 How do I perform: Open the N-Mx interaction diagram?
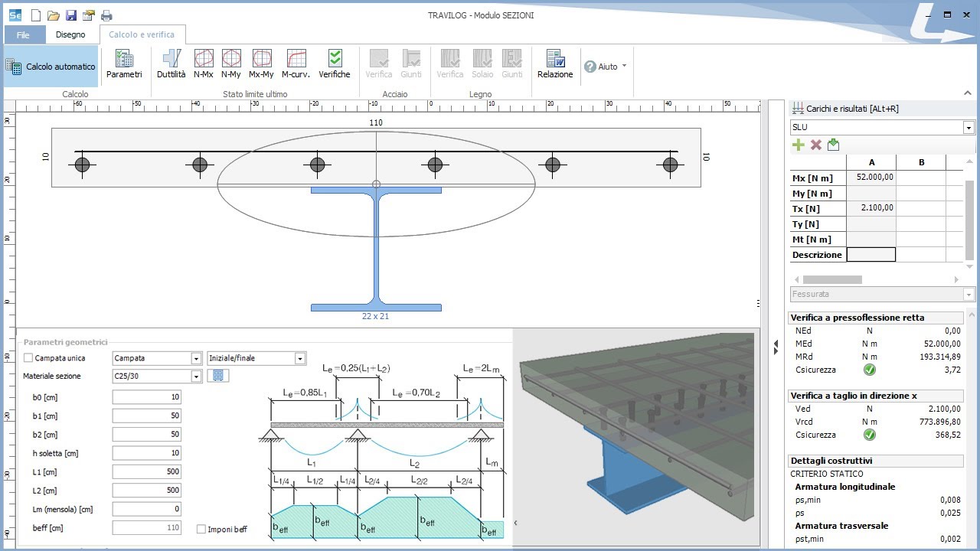coord(204,64)
